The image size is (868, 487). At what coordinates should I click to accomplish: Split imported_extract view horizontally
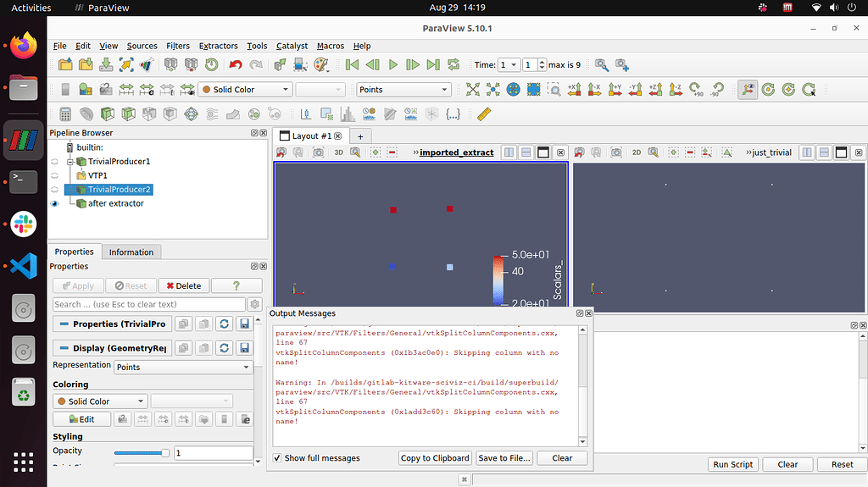509,152
